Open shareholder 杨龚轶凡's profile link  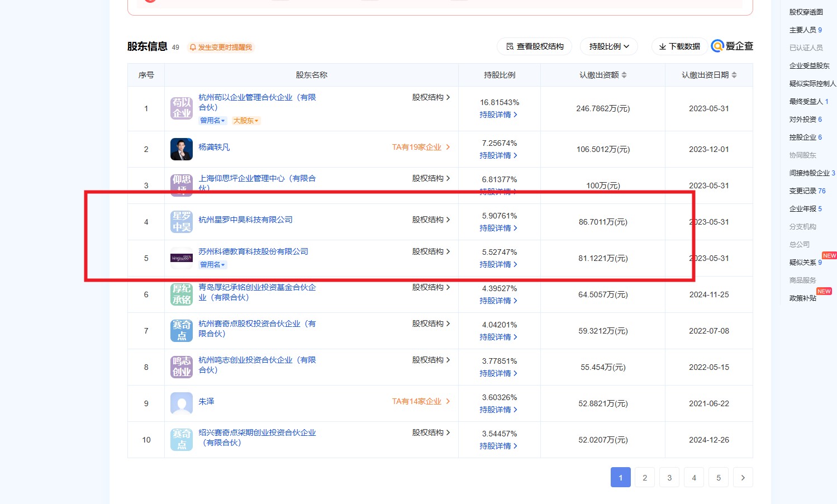pos(214,147)
